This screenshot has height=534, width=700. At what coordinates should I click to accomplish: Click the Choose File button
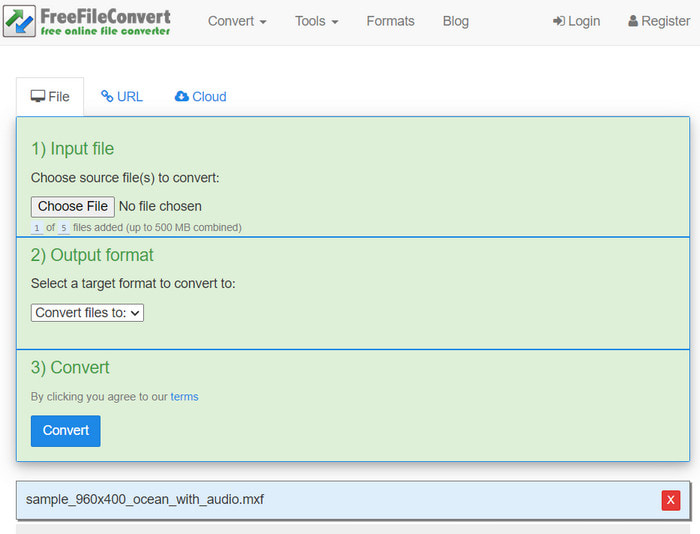tap(73, 206)
